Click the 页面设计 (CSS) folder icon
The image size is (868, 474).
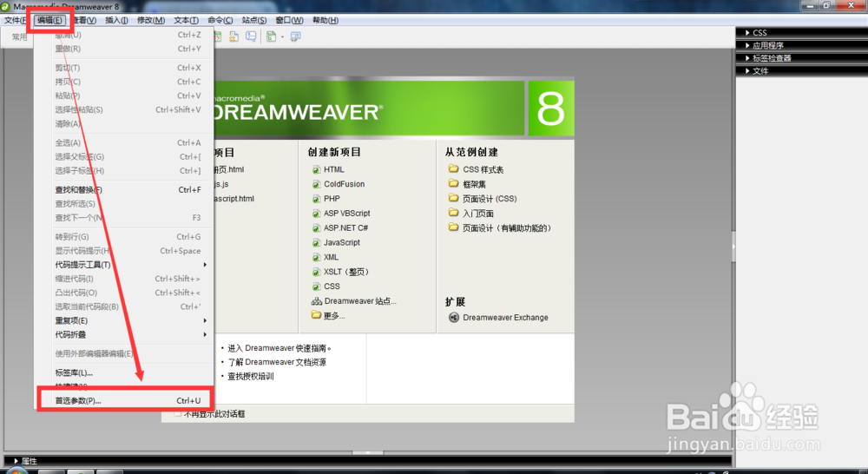point(453,198)
